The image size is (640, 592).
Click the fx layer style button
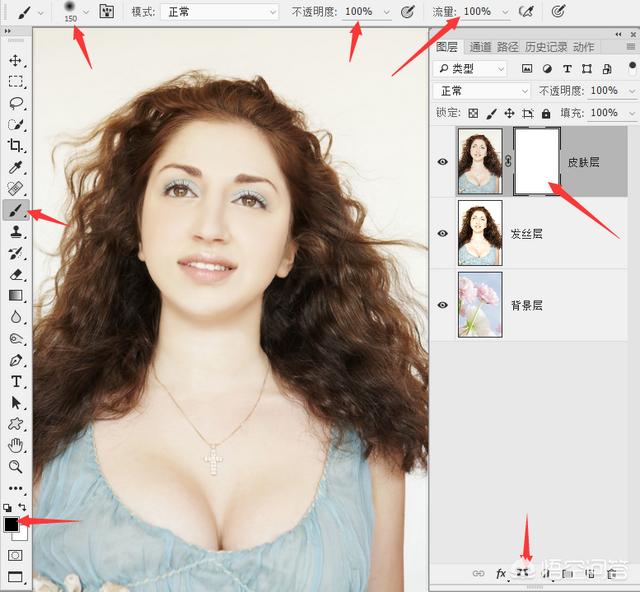pos(502,573)
